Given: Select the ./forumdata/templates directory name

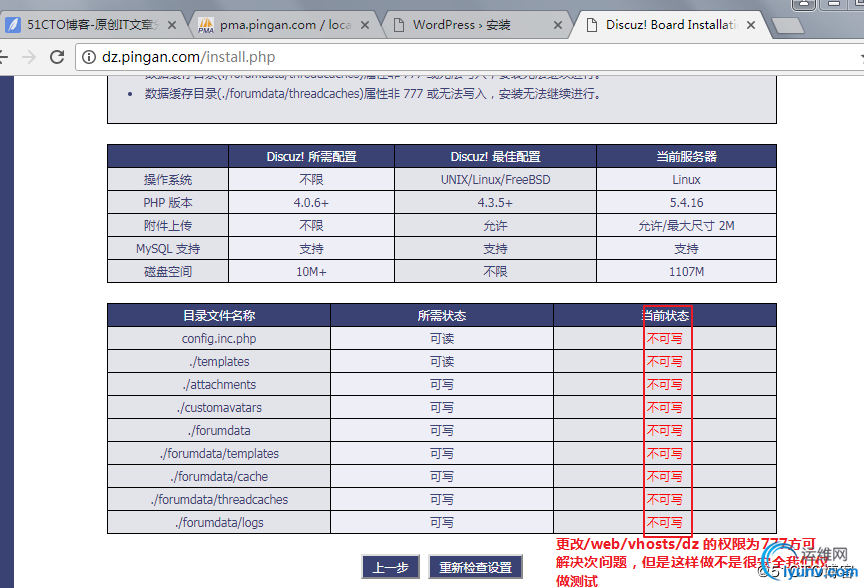Looking at the screenshot, I should point(219,454).
